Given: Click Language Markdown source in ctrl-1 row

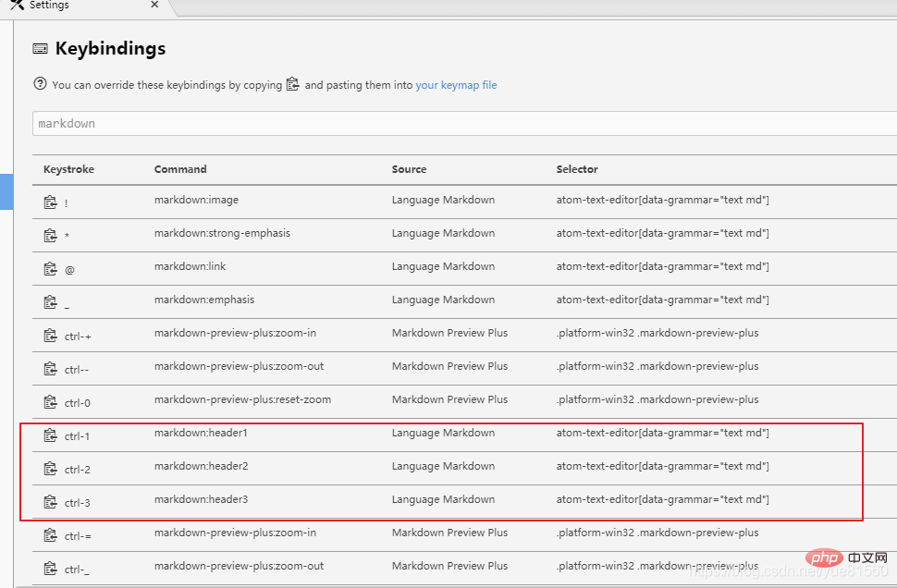Looking at the screenshot, I should coord(443,433).
